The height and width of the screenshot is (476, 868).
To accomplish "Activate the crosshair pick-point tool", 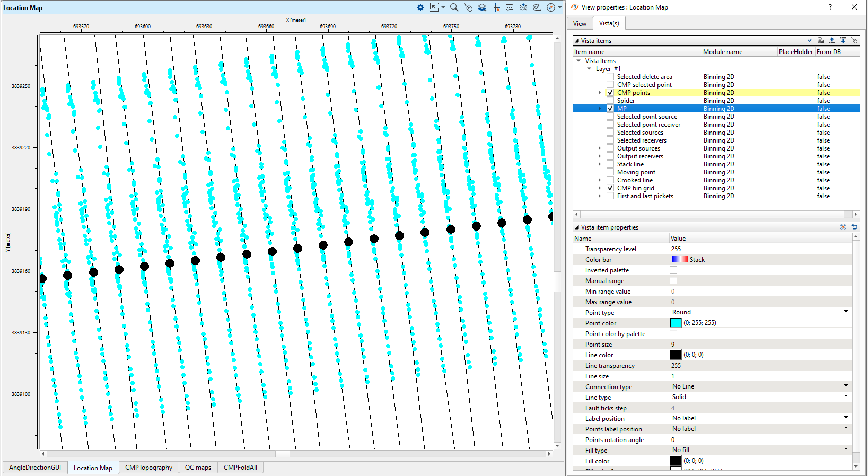I will pos(496,7).
